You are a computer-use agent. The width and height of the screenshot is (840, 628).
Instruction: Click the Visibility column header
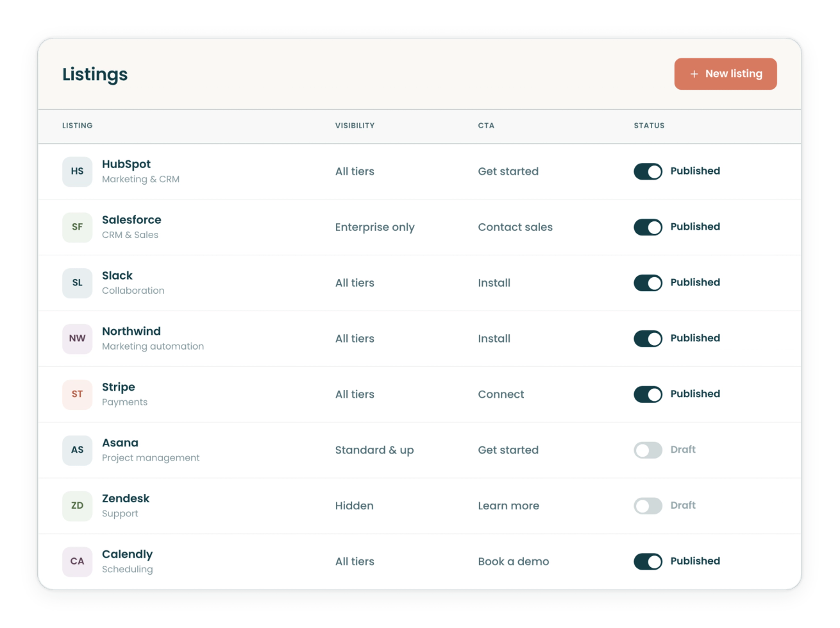coord(355,126)
